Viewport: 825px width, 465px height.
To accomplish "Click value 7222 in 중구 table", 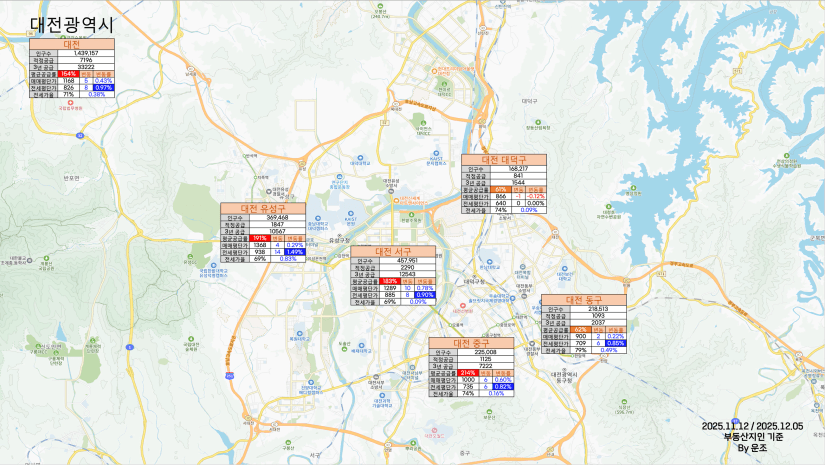I will (x=486, y=366).
